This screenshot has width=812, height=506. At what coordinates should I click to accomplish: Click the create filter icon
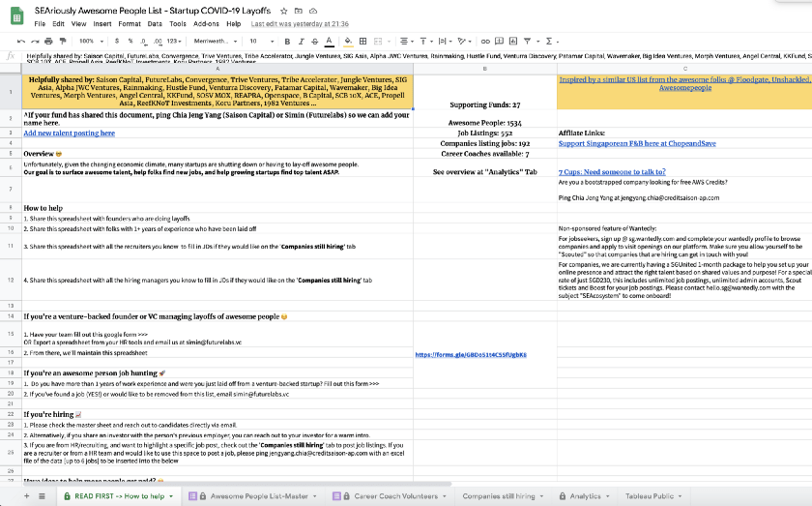tap(527, 41)
